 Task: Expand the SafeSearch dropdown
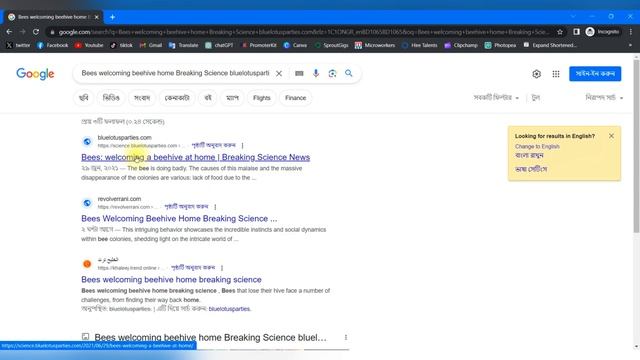click(x=604, y=98)
